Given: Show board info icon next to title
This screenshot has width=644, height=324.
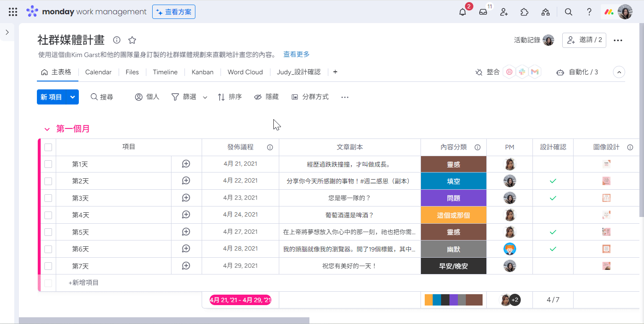Looking at the screenshot, I should tap(117, 40).
